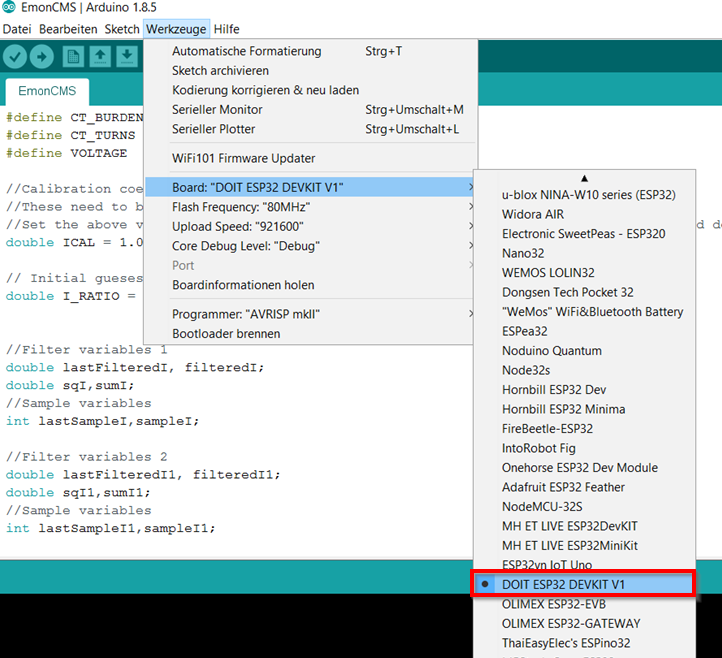Click the Upload arrow toolbar icon
Screen dimensions: 722x658
pyautogui.click(x=42, y=57)
